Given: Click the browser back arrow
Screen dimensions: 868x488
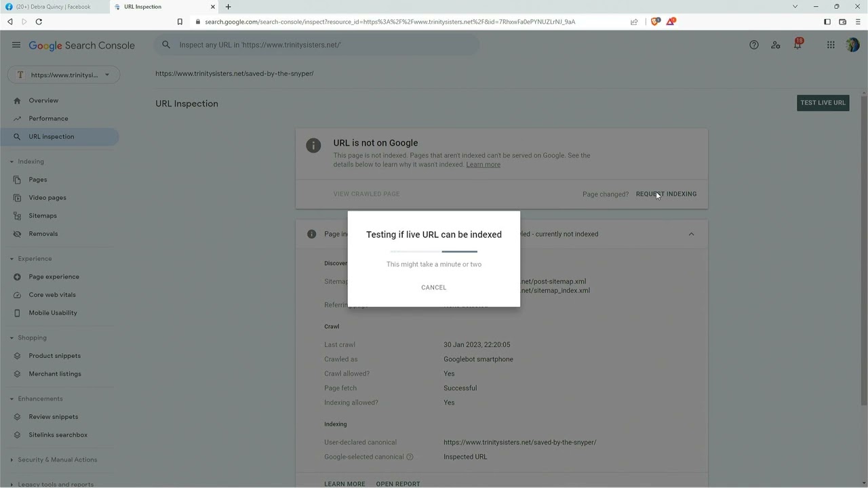Looking at the screenshot, I should 9,22.
